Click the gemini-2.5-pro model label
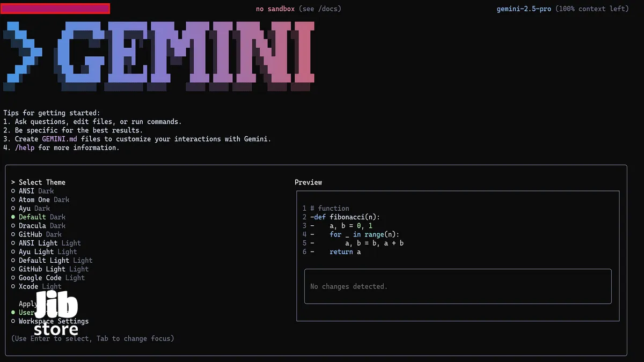Image resolution: width=644 pixels, height=362 pixels. tap(524, 9)
